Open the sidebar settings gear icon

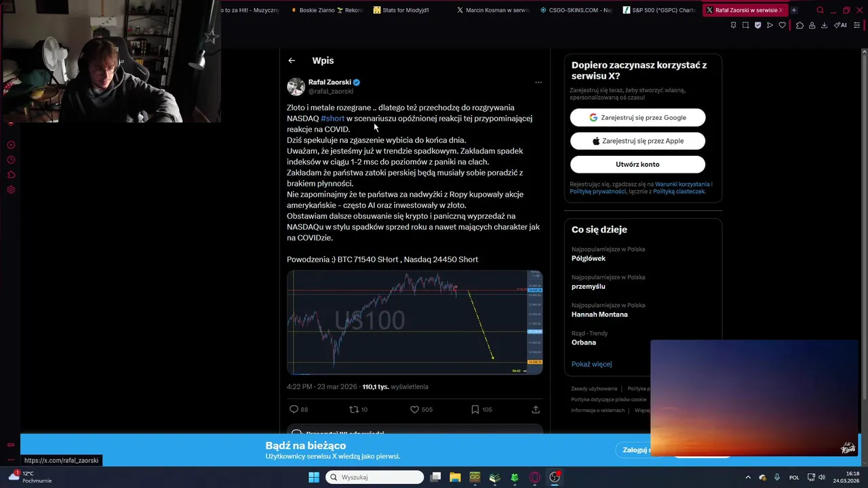pos(11,190)
